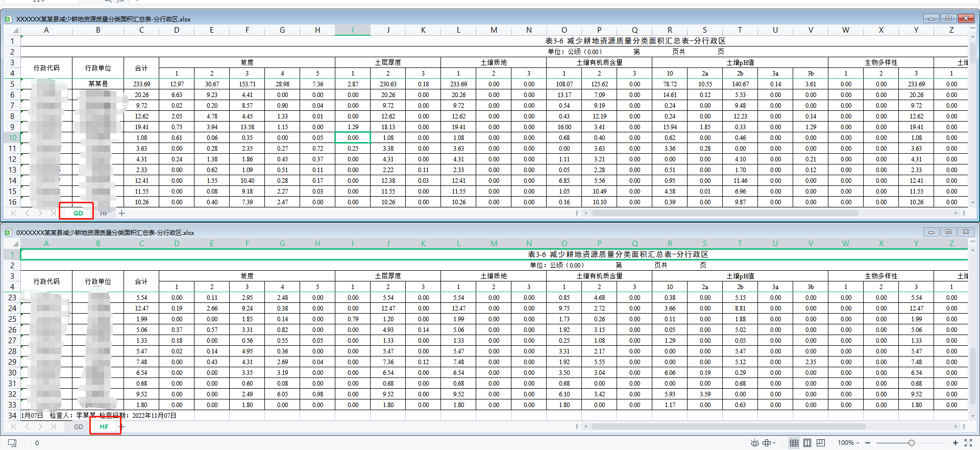Select the GD sheet tab in the top window
The image size is (980, 450).
(78, 213)
